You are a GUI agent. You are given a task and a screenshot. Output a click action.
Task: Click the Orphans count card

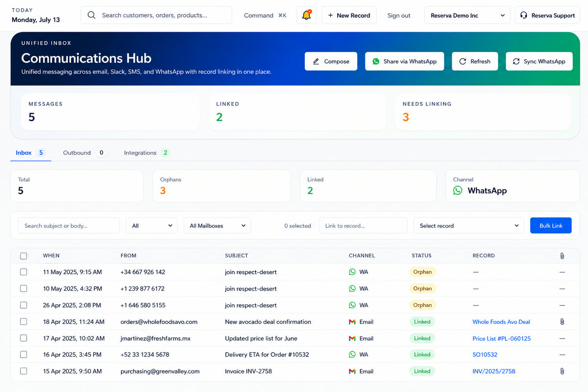[x=221, y=186]
